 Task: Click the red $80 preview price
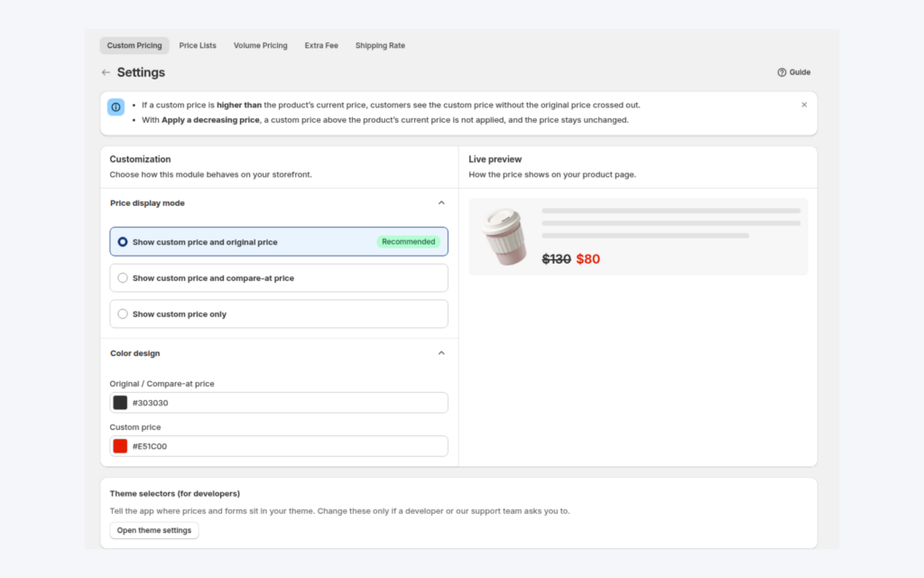click(587, 259)
